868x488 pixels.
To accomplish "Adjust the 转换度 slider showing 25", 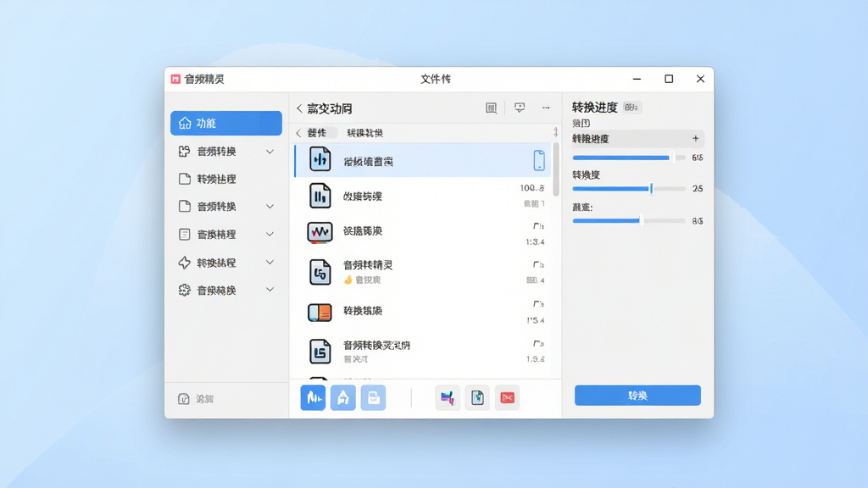I will 628,189.
